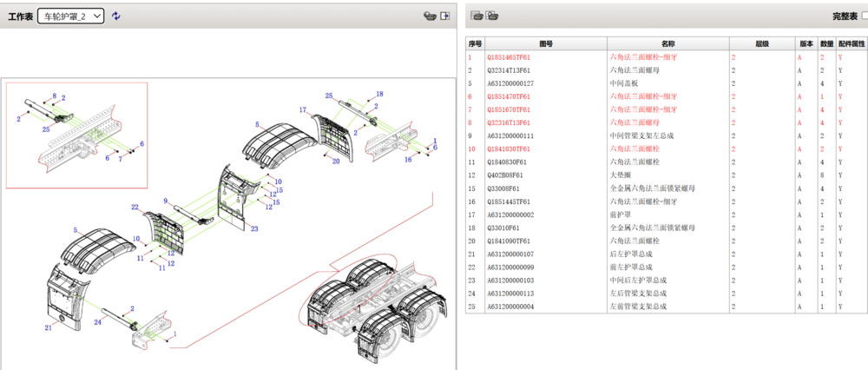Click callout number 21 on the diagram
The image size is (868, 370).
pyautogui.click(x=48, y=327)
